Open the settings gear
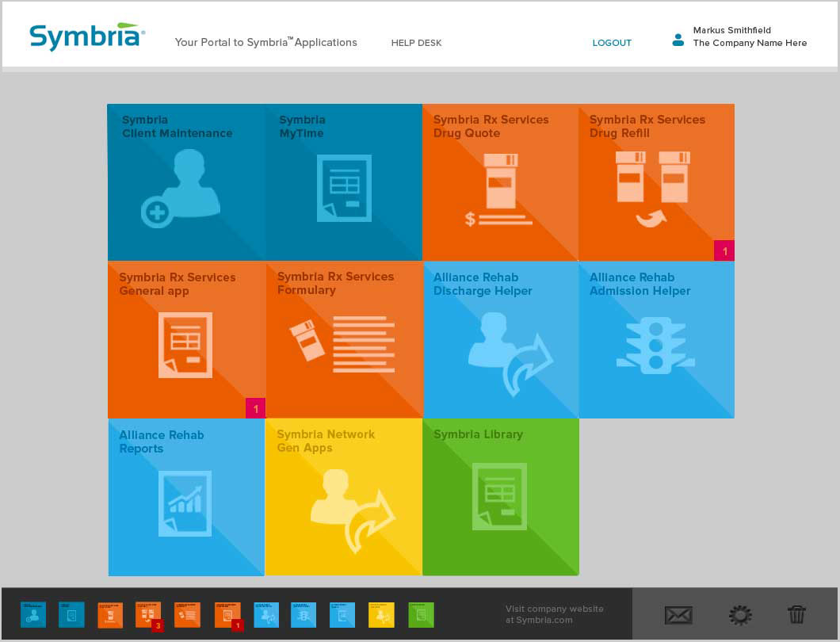This screenshot has height=642, width=840. click(x=739, y=614)
